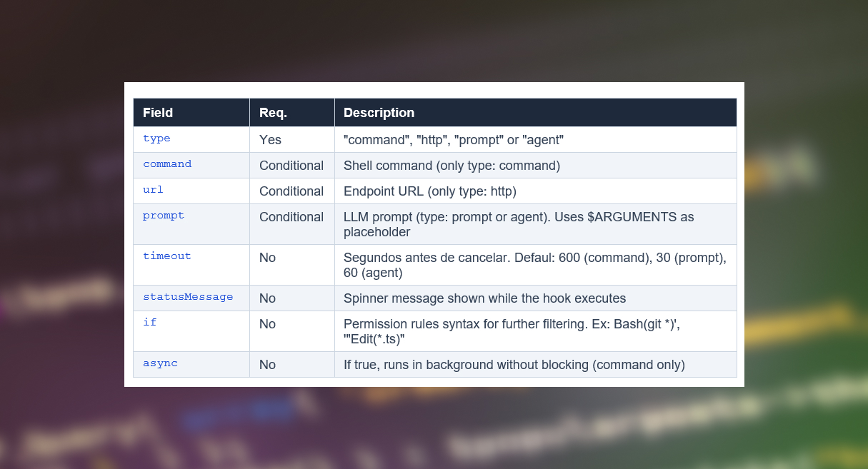Viewport: 868px width, 469px height.
Task: Click the statusMessage field name
Action: pos(188,297)
